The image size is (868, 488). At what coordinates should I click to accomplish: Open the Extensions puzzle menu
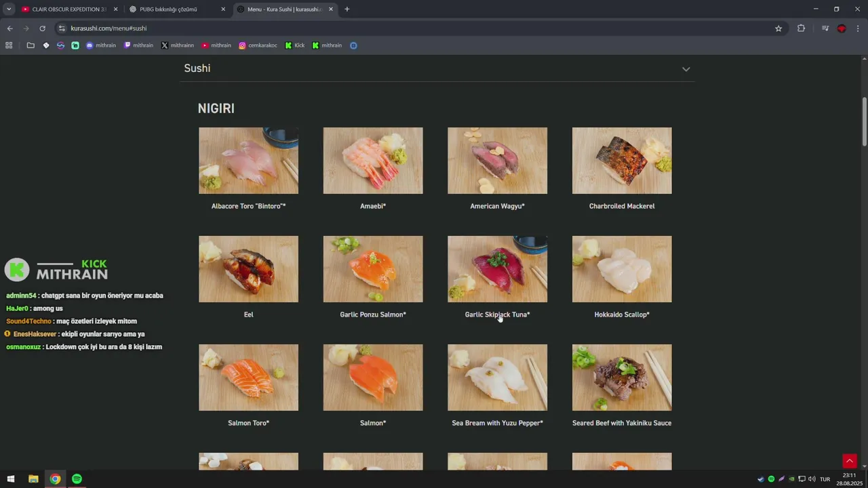click(x=801, y=28)
